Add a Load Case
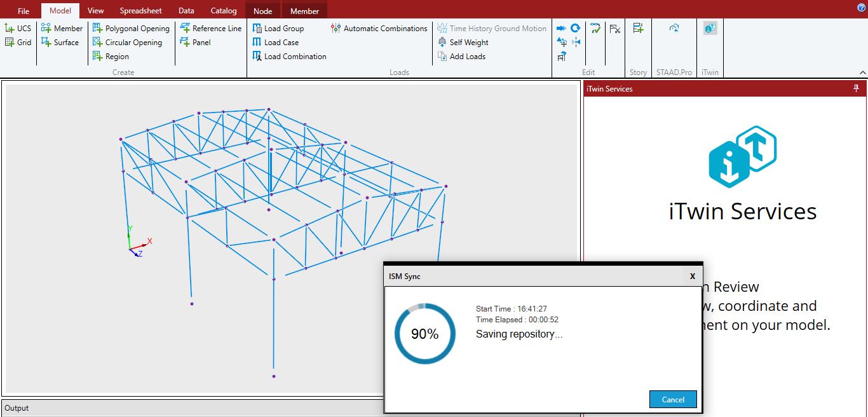Image resolution: width=868 pixels, height=417 pixels. pos(275,43)
